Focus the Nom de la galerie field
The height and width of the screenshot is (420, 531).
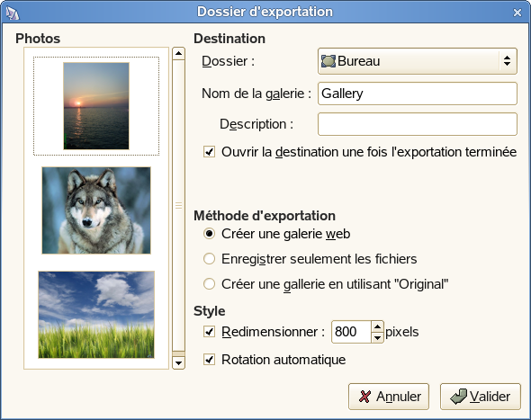pyautogui.click(x=418, y=94)
